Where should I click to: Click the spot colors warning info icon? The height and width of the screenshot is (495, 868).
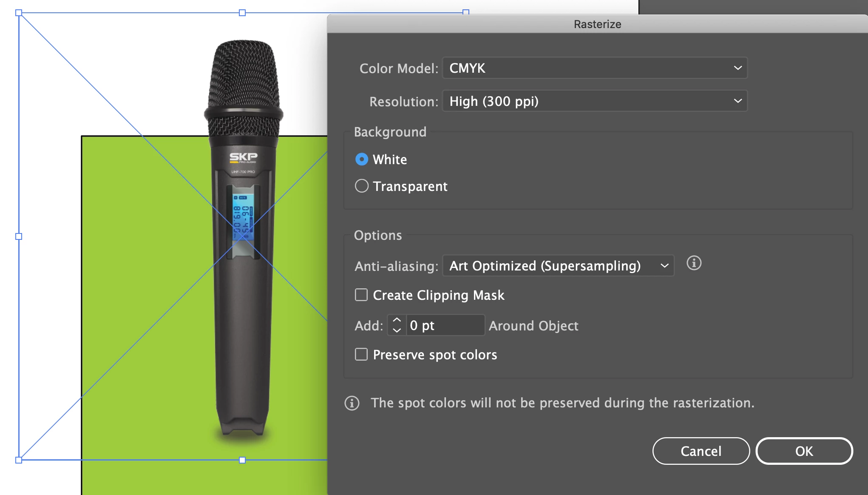pyautogui.click(x=352, y=403)
